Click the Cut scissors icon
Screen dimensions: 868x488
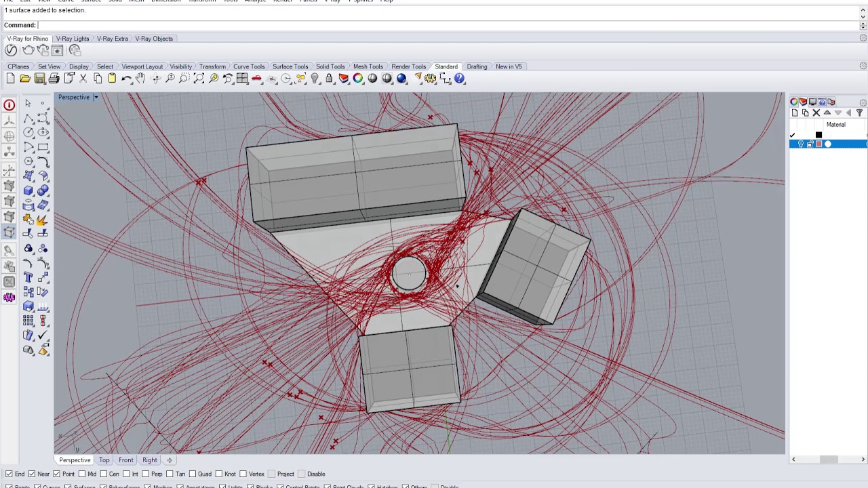coord(83,79)
